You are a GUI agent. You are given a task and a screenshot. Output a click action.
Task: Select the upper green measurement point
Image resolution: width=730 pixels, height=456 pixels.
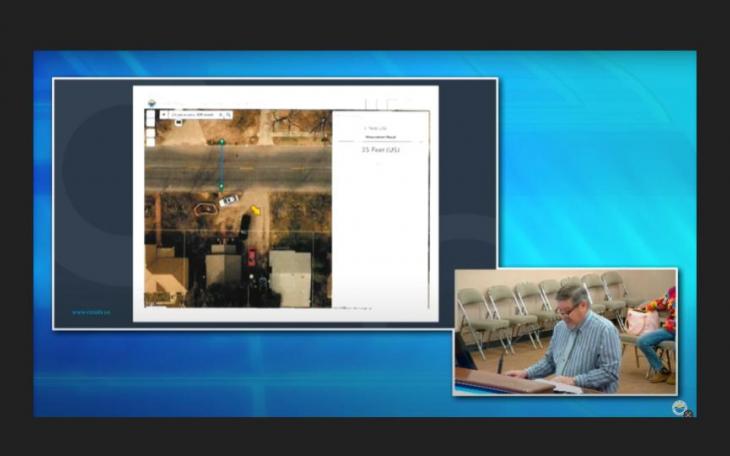[x=222, y=143]
